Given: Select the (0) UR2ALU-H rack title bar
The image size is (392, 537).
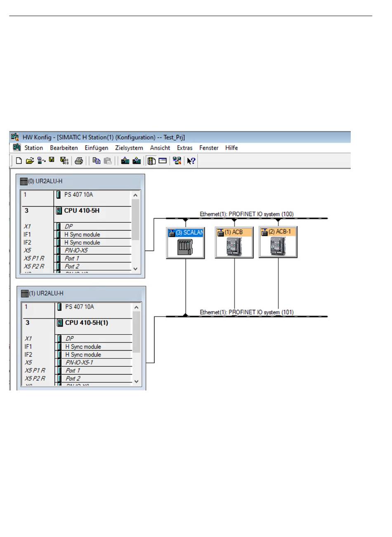Looking at the screenshot, I should [80, 181].
